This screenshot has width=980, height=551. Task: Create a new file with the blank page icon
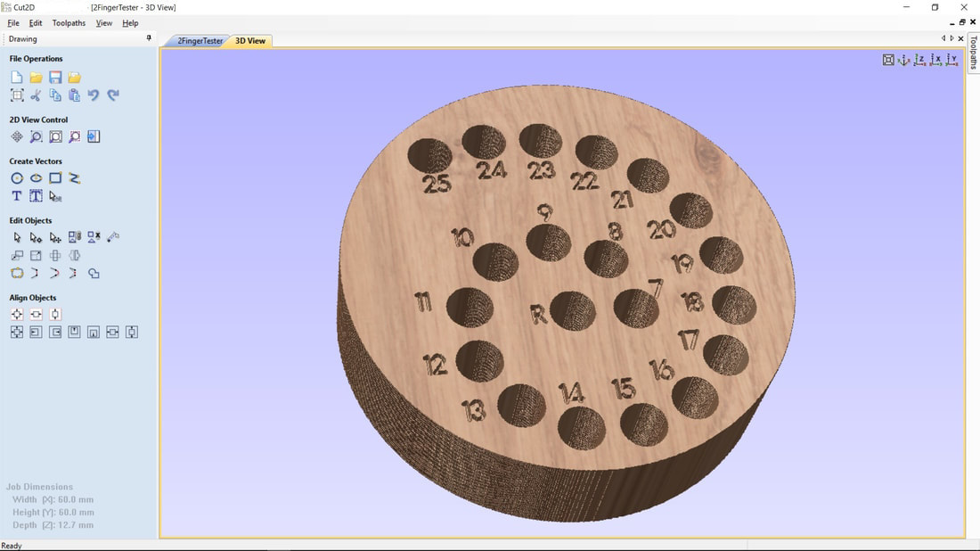pyautogui.click(x=17, y=78)
